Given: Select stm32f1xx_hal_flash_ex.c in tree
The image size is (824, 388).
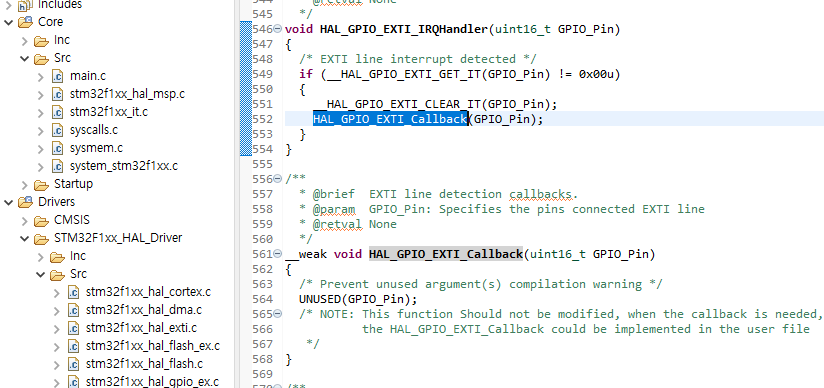Looking at the screenshot, I should (152, 346).
